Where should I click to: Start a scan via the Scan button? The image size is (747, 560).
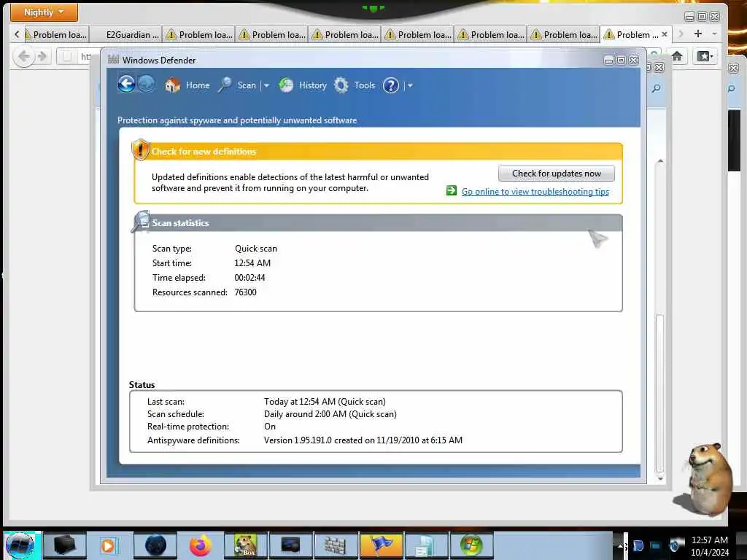click(247, 85)
